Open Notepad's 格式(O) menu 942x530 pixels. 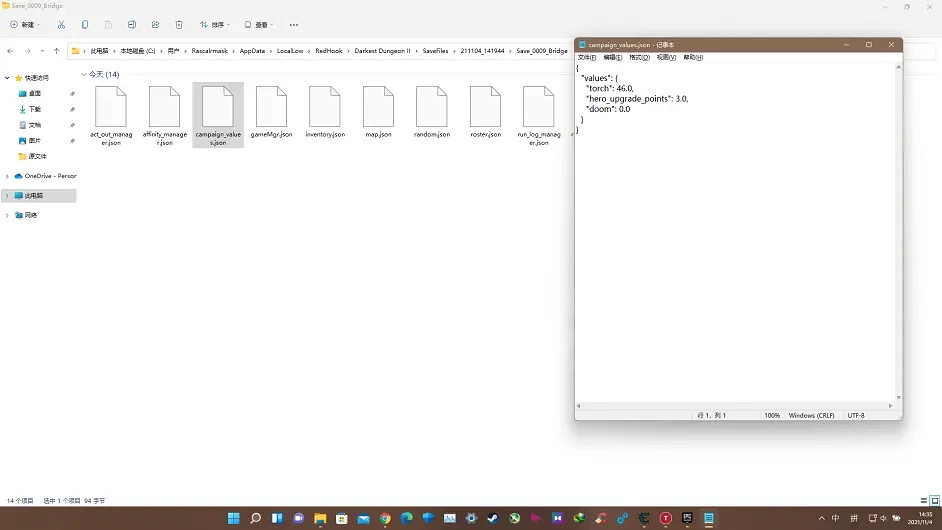click(x=639, y=57)
